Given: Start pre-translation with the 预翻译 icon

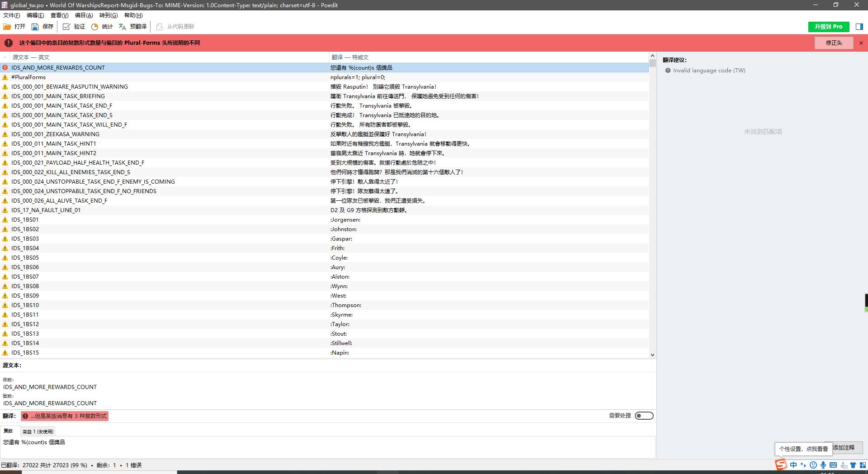Looking at the screenshot, I should (123, 27).
